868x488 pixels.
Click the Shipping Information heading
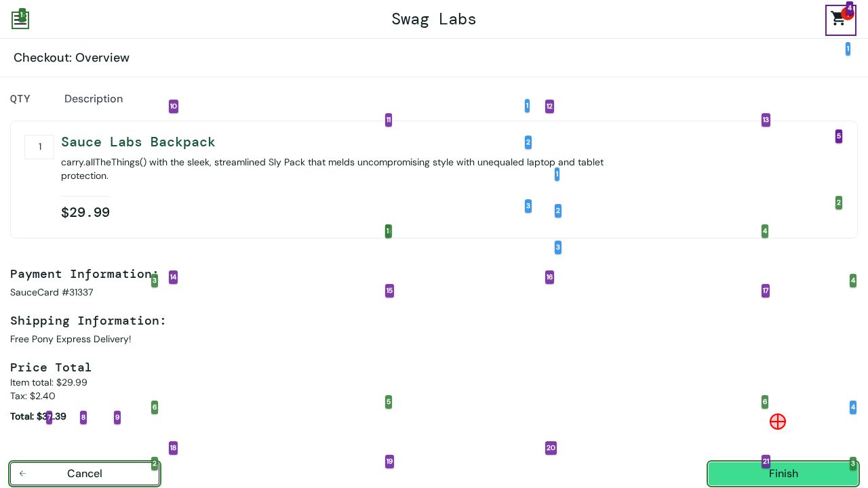tap(88, 321)
